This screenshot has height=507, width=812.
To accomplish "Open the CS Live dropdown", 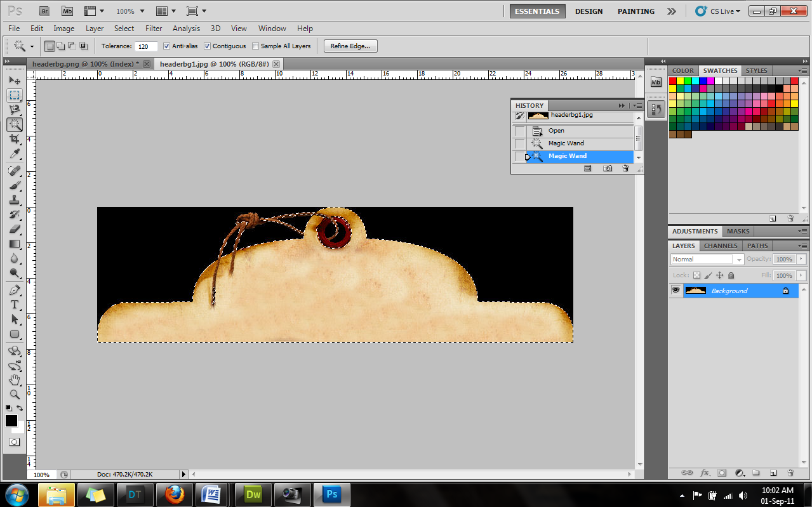I will [717, 11].
